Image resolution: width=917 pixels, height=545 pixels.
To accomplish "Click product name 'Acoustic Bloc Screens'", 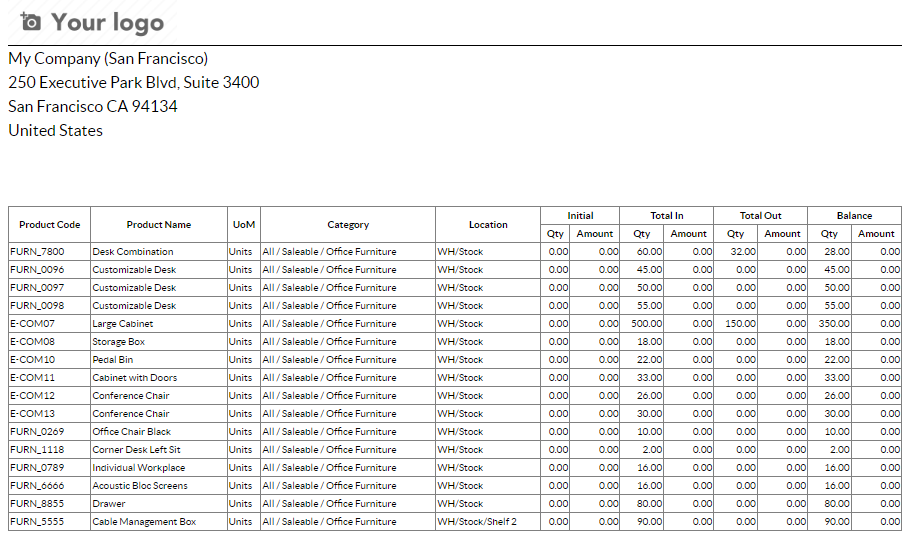I will 140,486.
